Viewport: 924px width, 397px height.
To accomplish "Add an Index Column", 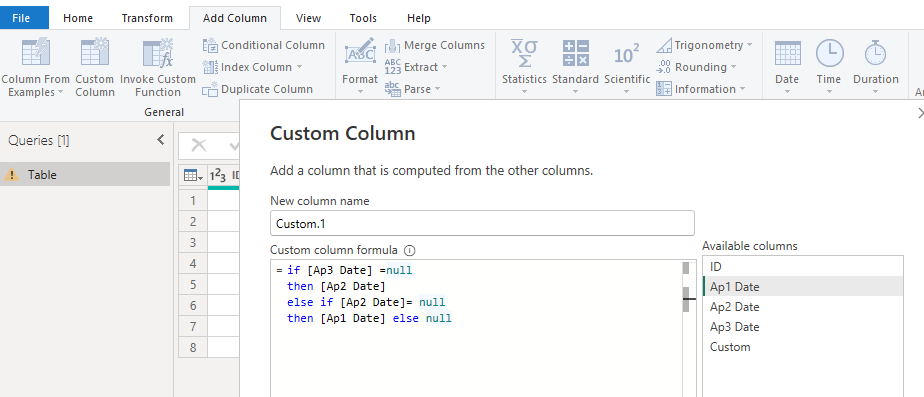I will (252, 67).
